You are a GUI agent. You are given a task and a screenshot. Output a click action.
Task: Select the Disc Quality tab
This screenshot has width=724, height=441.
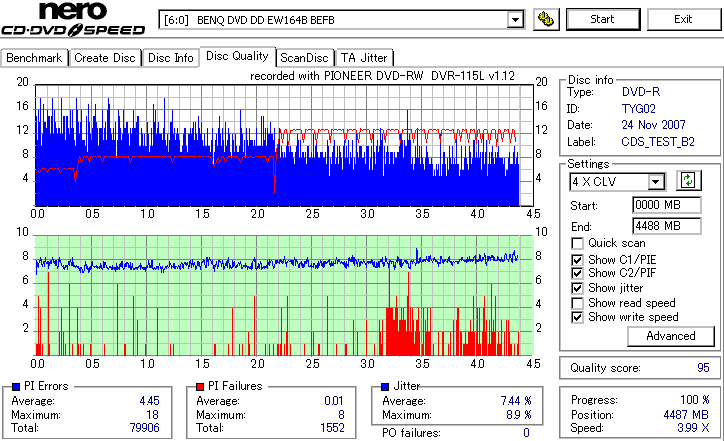point(237,56)
